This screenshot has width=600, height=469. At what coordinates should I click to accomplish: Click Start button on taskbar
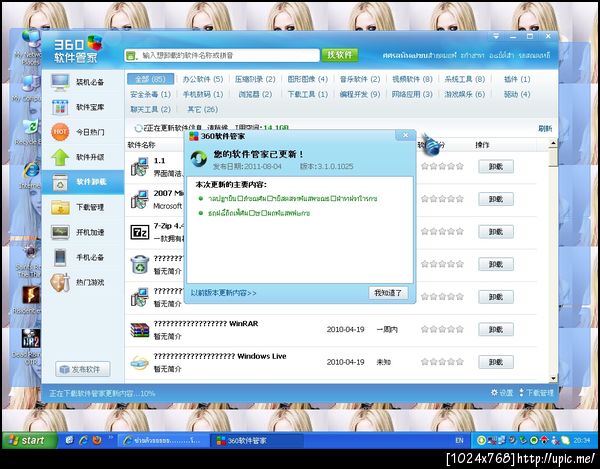29,440
